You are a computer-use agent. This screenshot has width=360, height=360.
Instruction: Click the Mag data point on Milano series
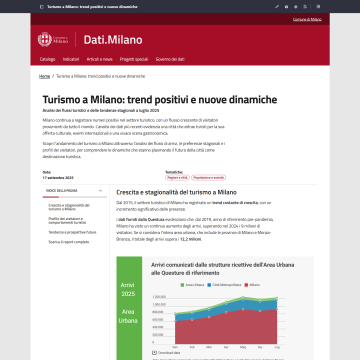tap(243, 310)
